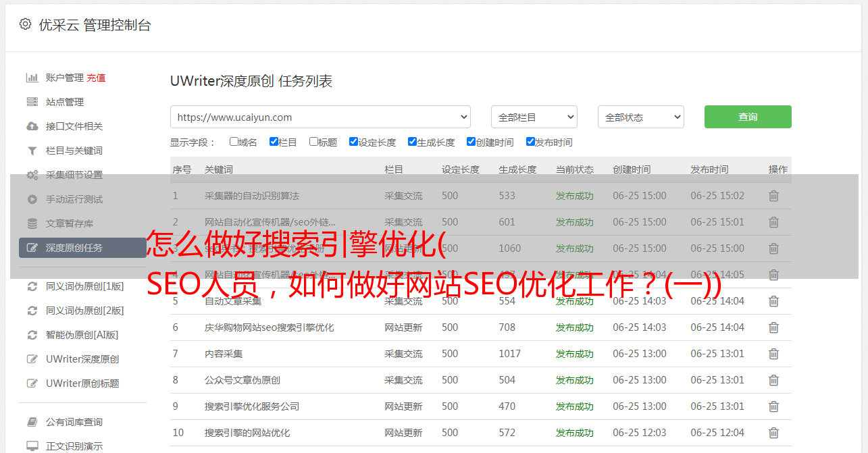The height and width of the screenshot is (453, 868).
Task: Toggle the 域名 field checkbox
Action: tap(234, 142)
